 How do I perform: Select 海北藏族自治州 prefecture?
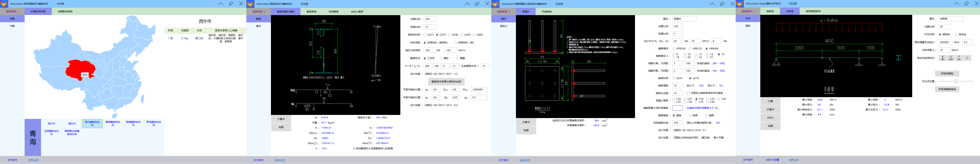pos(92,123)
